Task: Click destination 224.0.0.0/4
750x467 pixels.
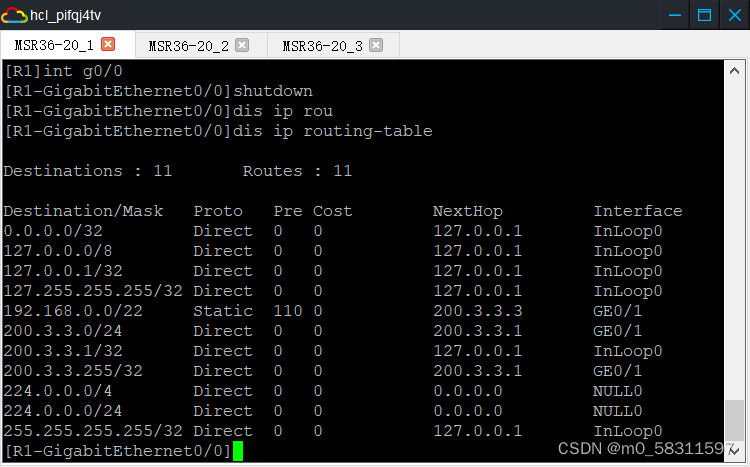Action: click(x=58, y=391)
